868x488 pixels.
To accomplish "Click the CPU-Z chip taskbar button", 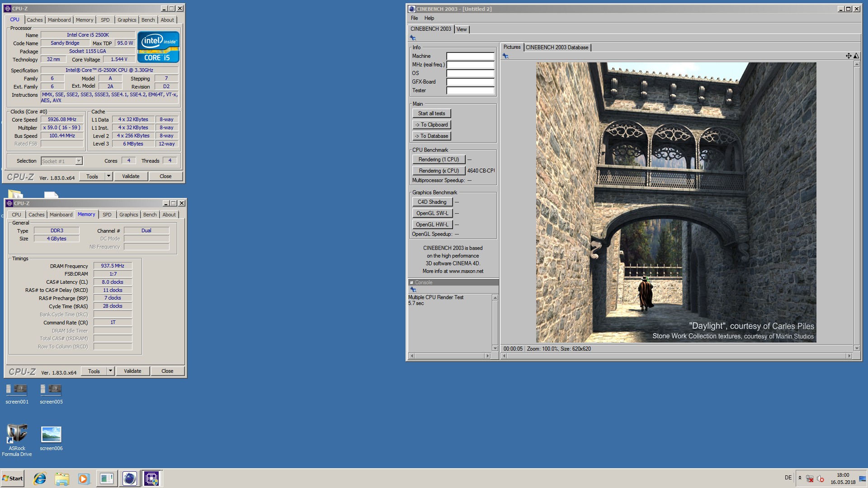I will point(151,479).
